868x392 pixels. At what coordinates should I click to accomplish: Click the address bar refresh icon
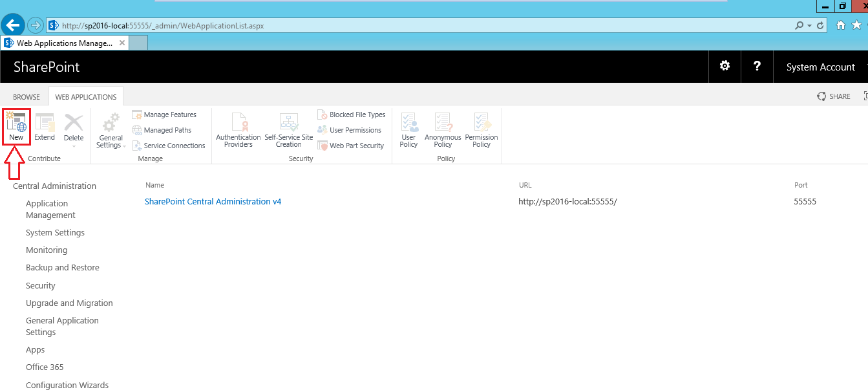821,26
